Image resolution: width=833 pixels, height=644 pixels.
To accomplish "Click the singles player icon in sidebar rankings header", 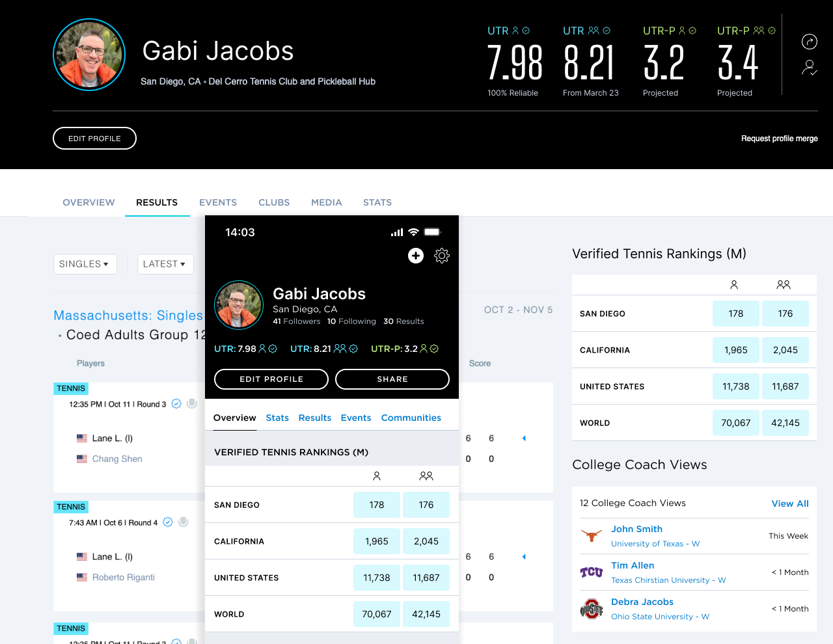I will pos(734,285).
